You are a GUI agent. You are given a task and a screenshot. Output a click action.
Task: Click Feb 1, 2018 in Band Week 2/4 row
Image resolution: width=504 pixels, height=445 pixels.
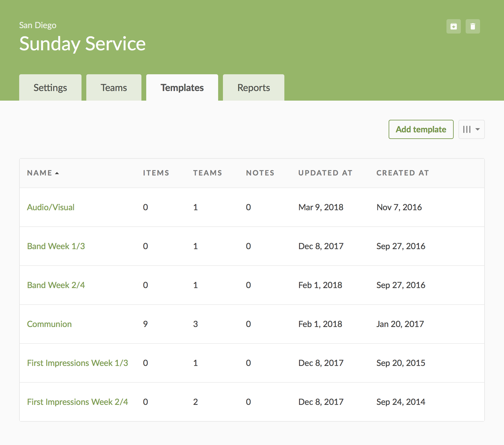click(x=320, y=285)
